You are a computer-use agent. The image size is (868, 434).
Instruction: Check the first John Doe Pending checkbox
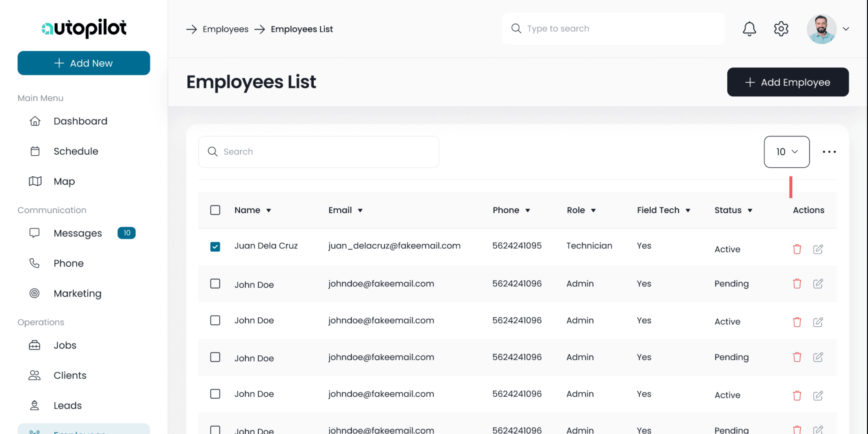(x=215, y=284)
